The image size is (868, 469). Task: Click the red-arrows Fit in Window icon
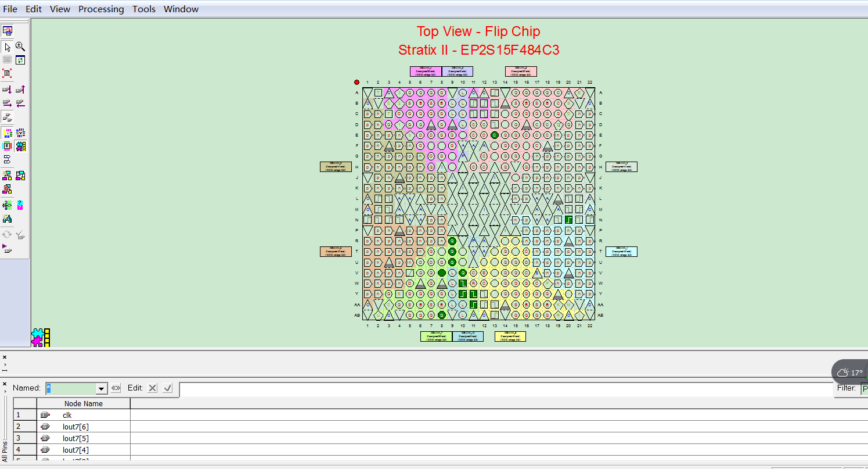pos(7,73)
